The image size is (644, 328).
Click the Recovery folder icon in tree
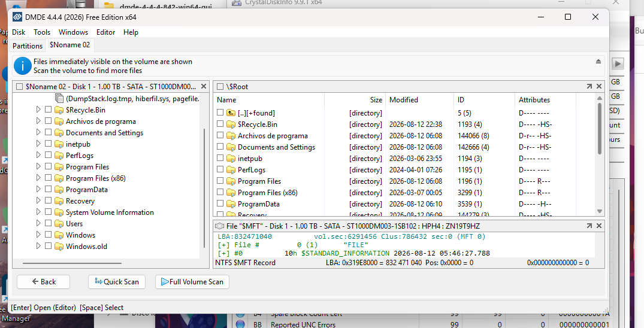pyautogui.click(x=59, y=201)
